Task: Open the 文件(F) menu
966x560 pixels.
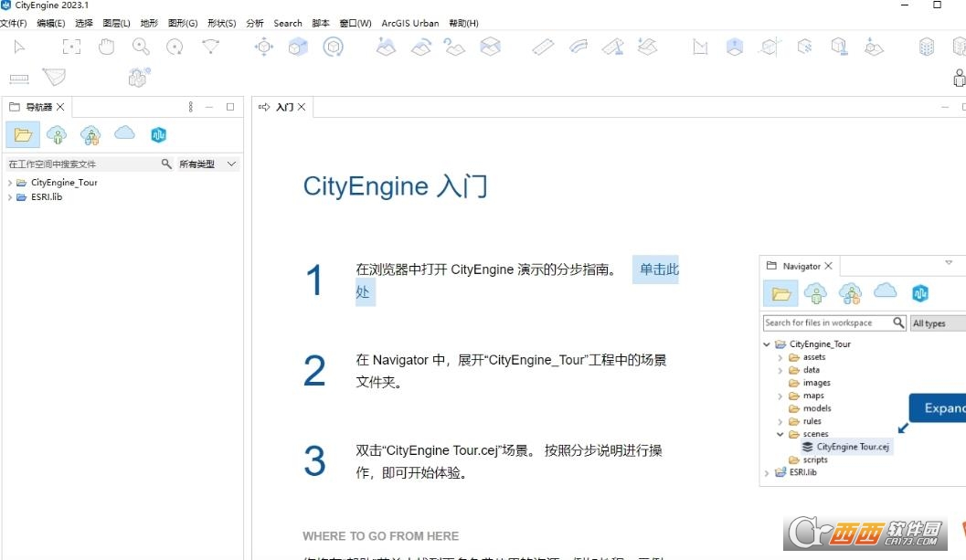Action: coord(14,23)
